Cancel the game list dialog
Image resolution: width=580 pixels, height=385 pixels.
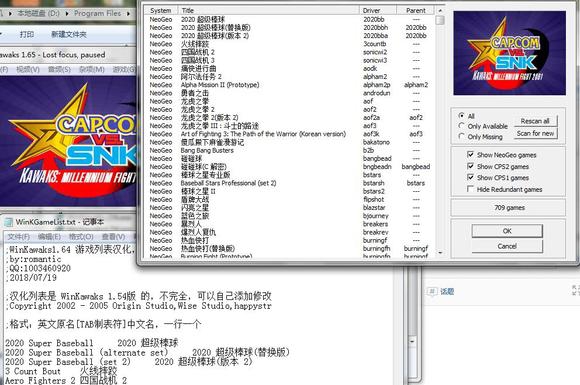(x=507, y=246)
